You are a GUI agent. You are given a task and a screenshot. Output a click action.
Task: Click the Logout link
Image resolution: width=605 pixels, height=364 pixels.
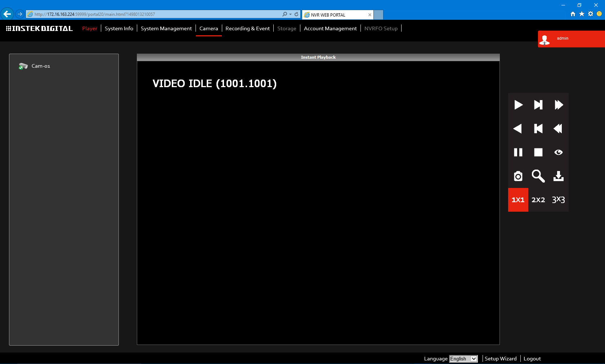point(532,359)
